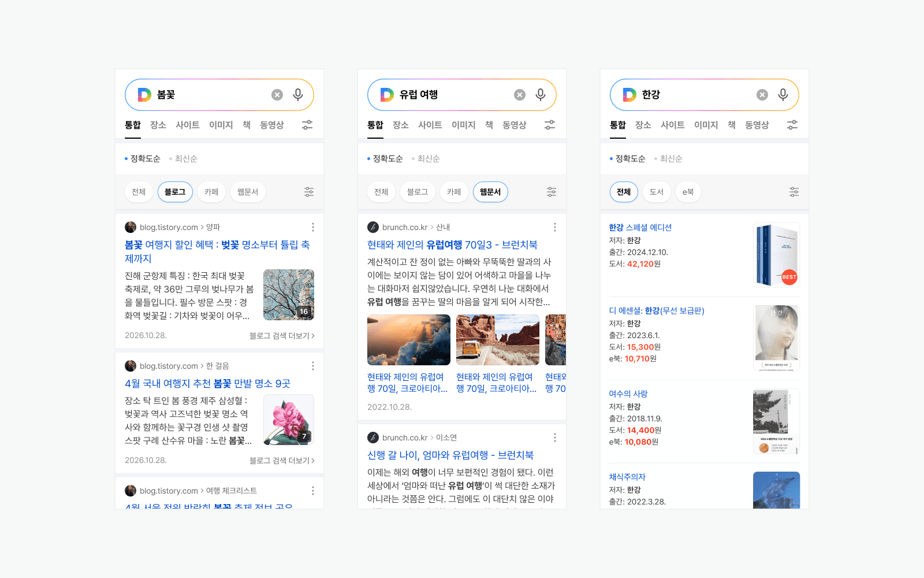Viewport: 924px width, 578px height.
Task: Select 정확도순 sort in 유럽 여행 panel
Action: (x=387, y=159)
